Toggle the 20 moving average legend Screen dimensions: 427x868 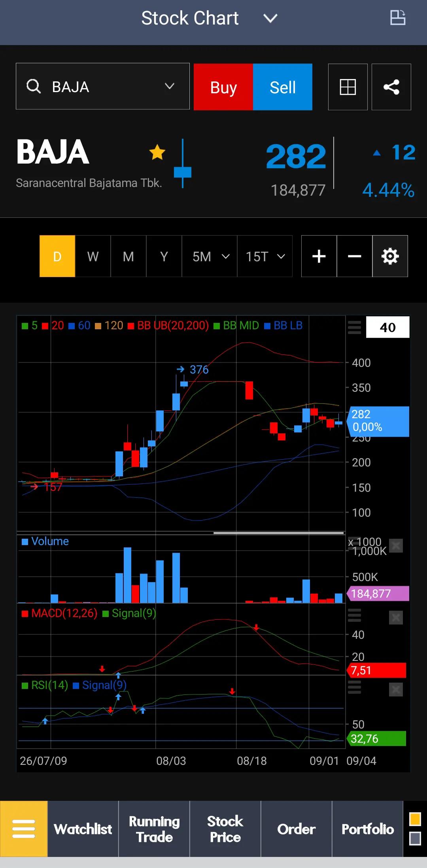53,326
